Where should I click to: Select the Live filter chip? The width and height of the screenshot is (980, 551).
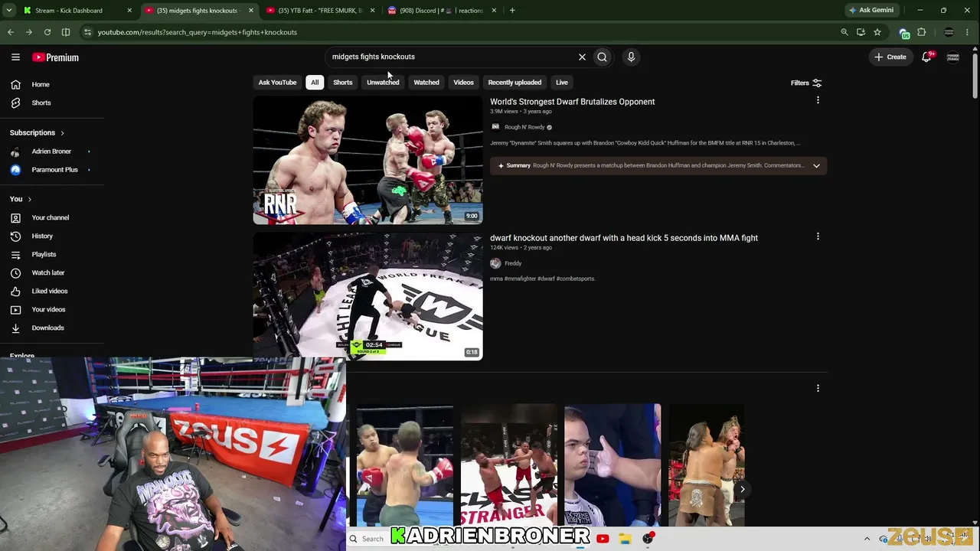coord(562,82)
